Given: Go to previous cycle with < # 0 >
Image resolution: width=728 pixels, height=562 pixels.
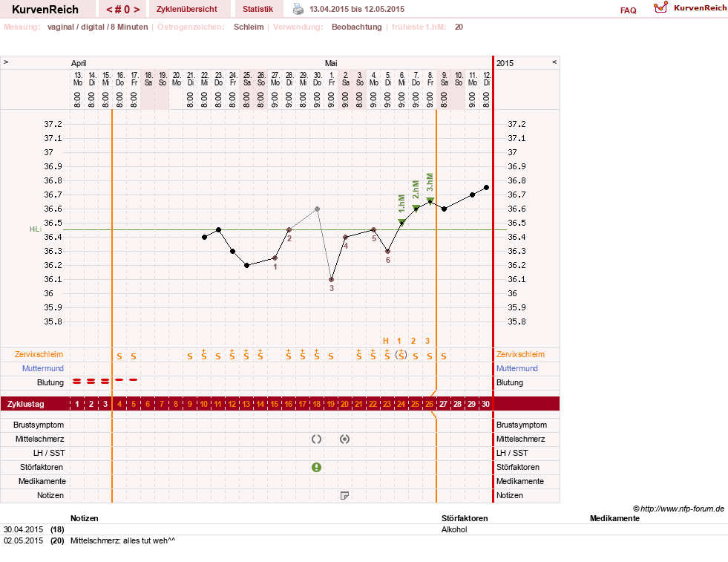Looking at the screenshot, I should click(x=122, y=10).
